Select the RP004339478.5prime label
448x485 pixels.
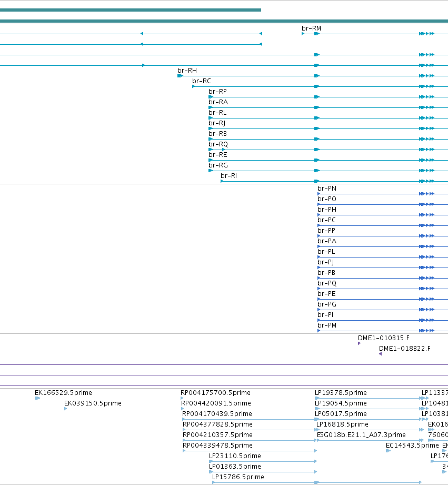pos(217,445)
